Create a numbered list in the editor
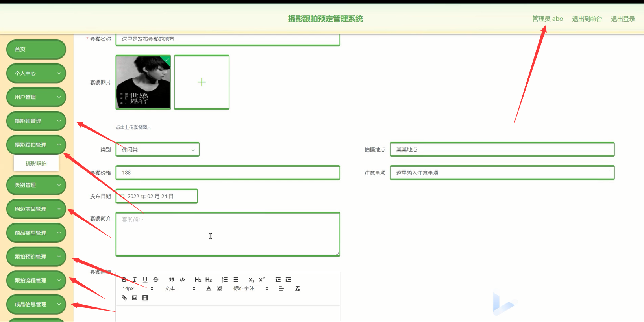The width and height of the screenshot is (644, 322). [225, 279]
